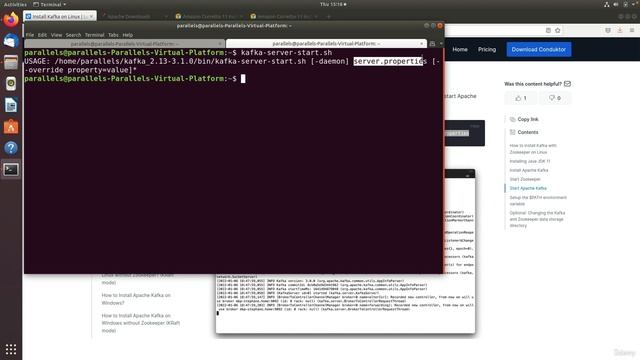Jump to Installing Java JDK 11 section
The width and height of the screenshot is (640, 360).
(529, 161)
